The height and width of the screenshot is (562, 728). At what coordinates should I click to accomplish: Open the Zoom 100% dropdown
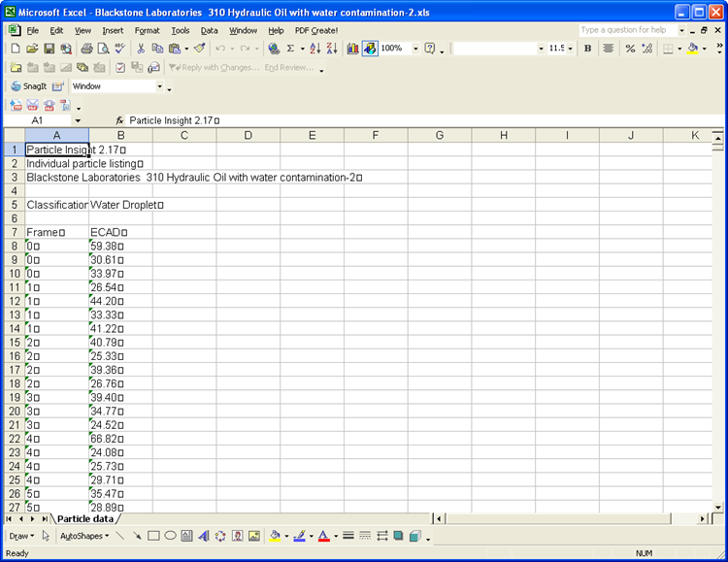(416, 49)
